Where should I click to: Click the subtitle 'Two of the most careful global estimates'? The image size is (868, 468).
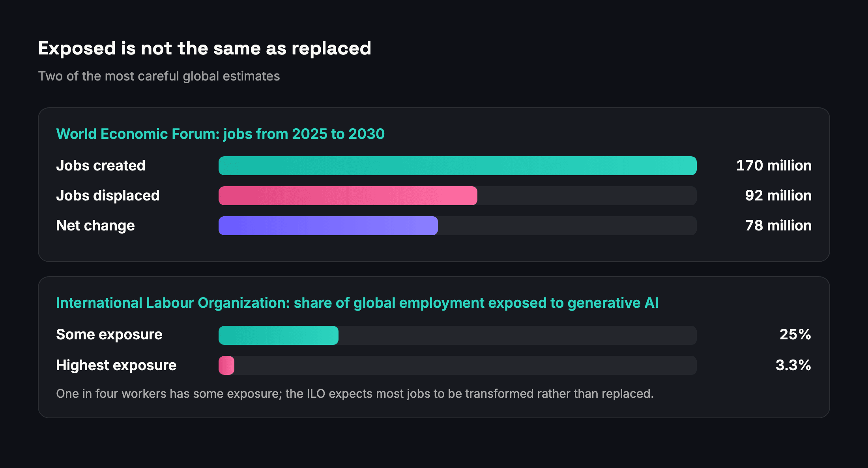coord(159,76)
